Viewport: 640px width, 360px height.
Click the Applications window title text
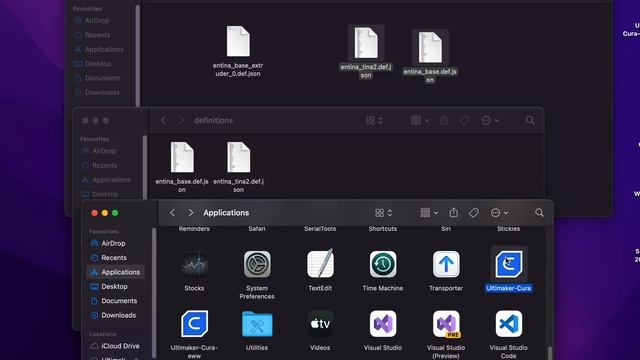[x=226, y=213]
